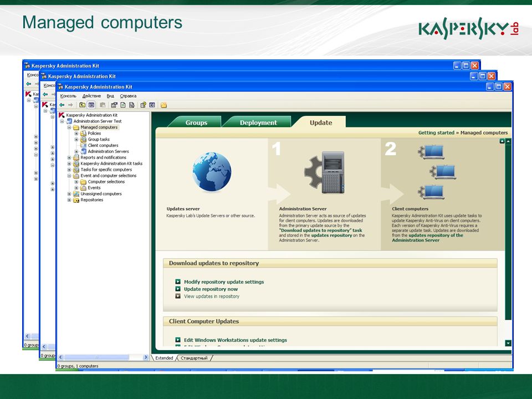Click the Administration Server Test server icon
The image size is (532, 399).
[69, 121]
